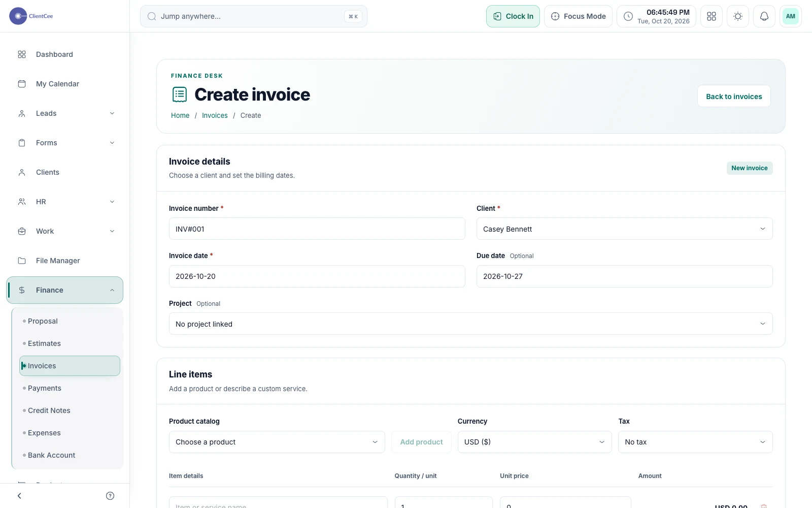Click the Clock In timer icon
Image resolution: width=812 pixels, height=508 pixels.
(x=497, y=16)
